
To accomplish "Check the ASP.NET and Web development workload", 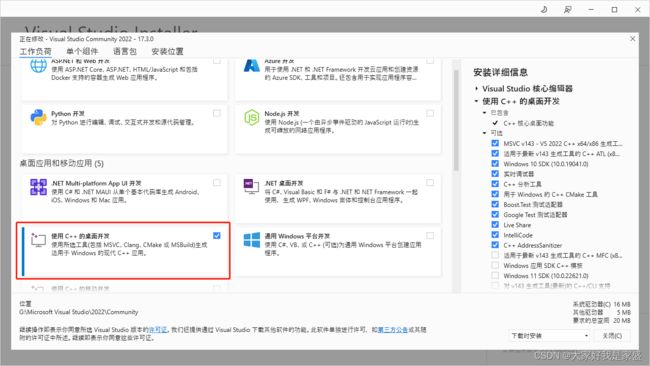I will (x=217, y=61).
